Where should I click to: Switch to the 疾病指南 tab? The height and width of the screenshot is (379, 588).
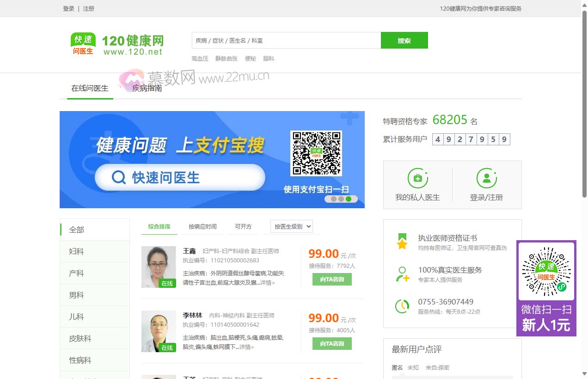(147, 88)
